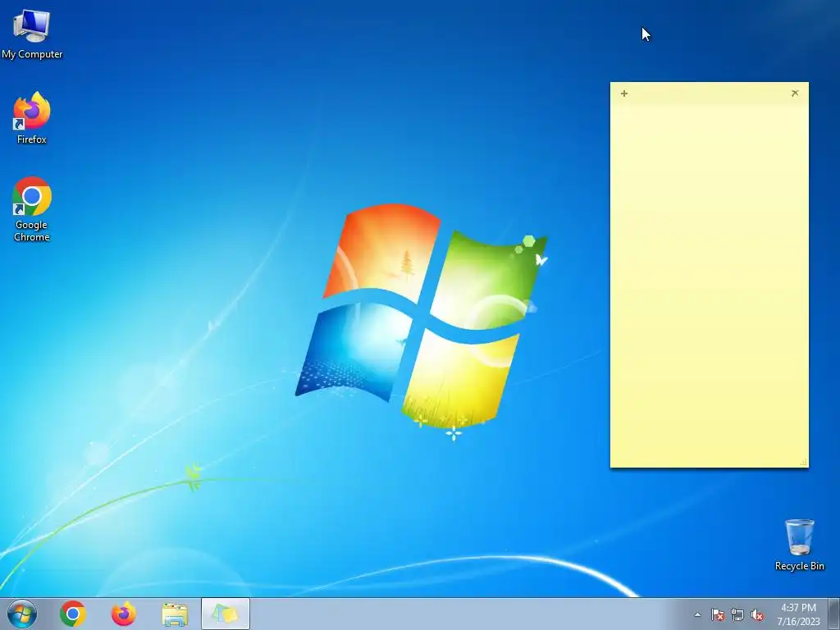The image size is (840, 630).
Task: Open the Windows Start menu orb
Action: point(22,614)
